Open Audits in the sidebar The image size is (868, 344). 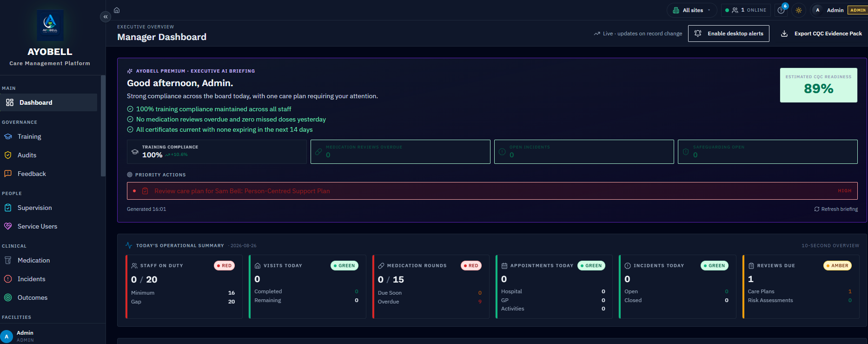coord(48,155)
